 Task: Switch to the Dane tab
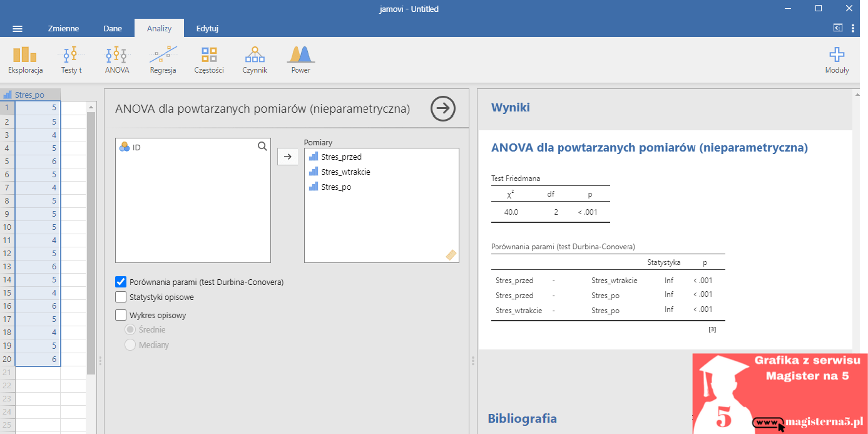[x=113, y=29]
